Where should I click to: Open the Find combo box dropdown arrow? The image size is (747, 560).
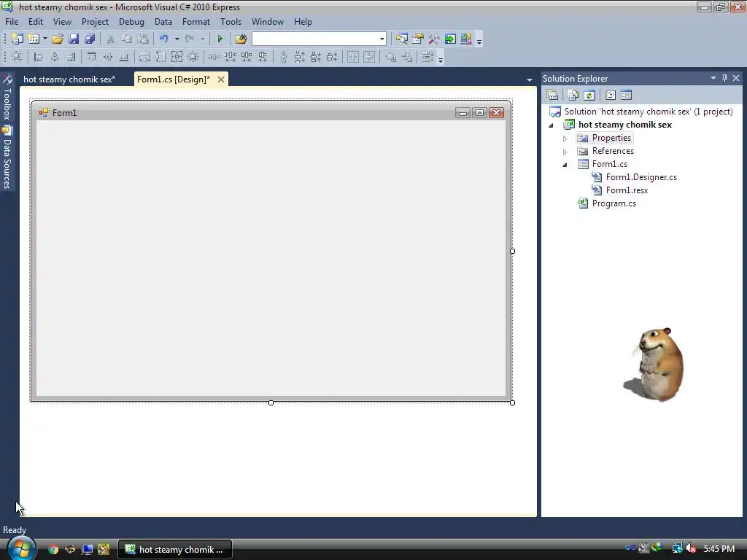click(x=382, y=39)
